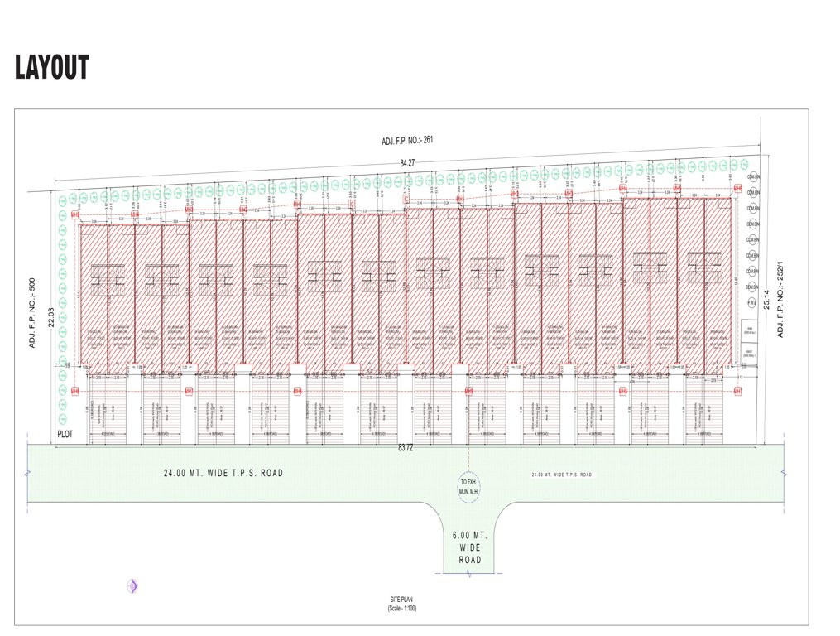This screenshot has width=840, height=636.
Task: Expand the WWT box below the RWH tank
Action: (x=748, y=351)
